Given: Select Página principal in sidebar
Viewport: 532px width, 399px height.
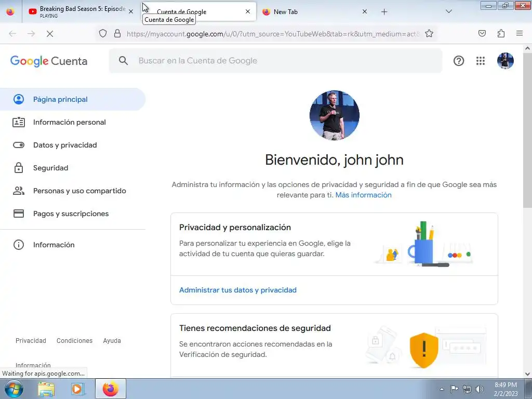Looking at the screenshot, I should point(73,99).
